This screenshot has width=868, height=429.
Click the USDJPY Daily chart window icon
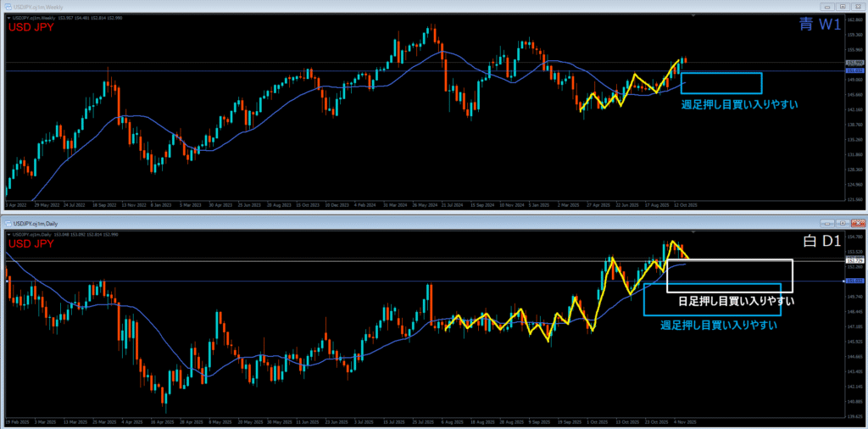click(x=6, y=221)
